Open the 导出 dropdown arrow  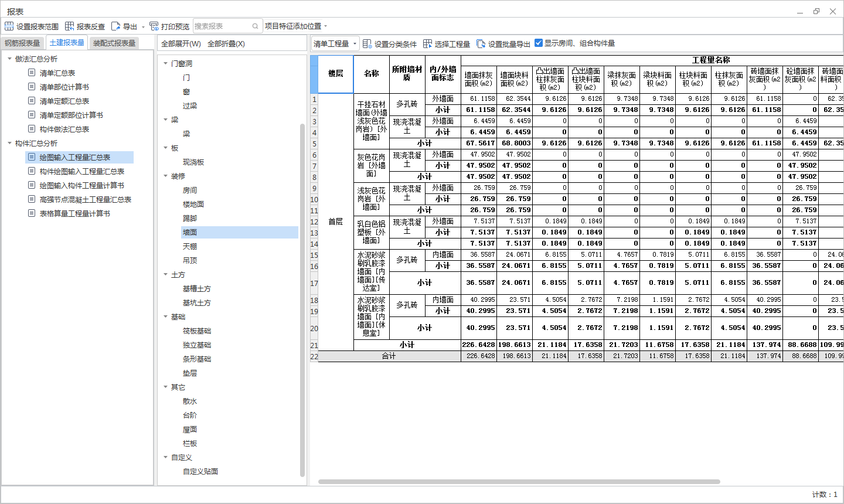pyautogui.click(x=143, y=27)
